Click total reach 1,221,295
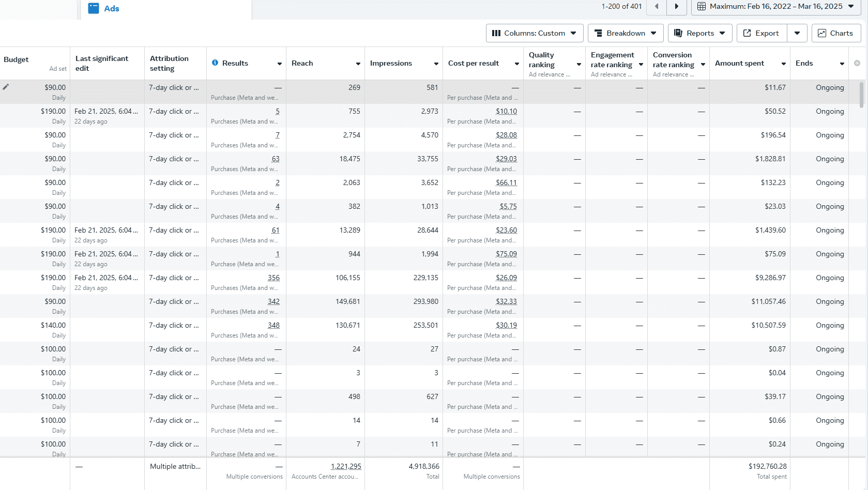868x490 pixels. [x=346, y=466]
